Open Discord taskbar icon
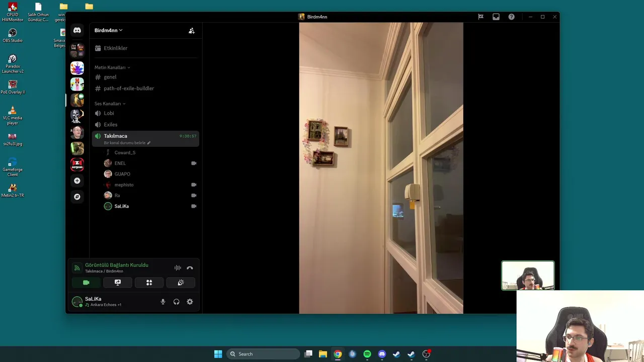644x362 pixels. point(382,354)
